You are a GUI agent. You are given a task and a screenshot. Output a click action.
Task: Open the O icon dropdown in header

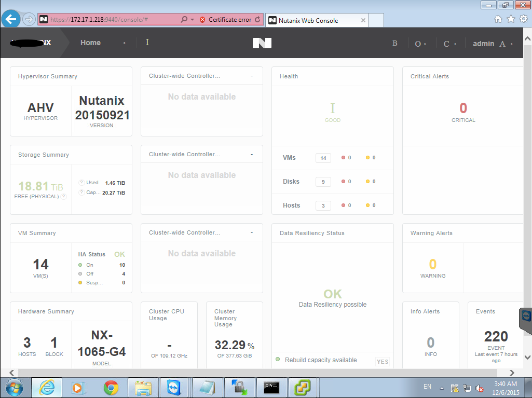[420, 44]
